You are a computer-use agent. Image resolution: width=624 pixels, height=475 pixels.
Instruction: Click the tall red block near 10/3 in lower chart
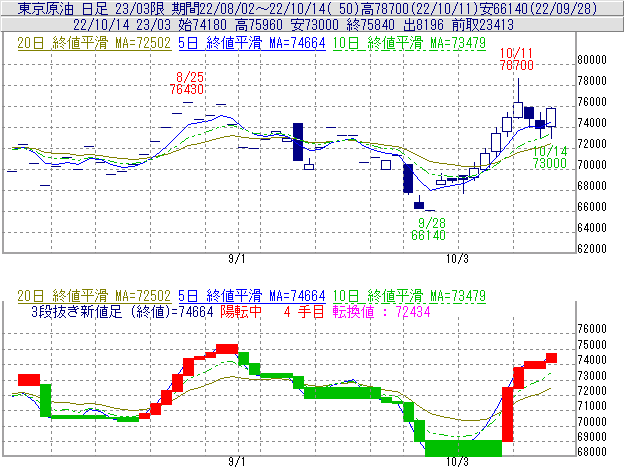(507, 414)
